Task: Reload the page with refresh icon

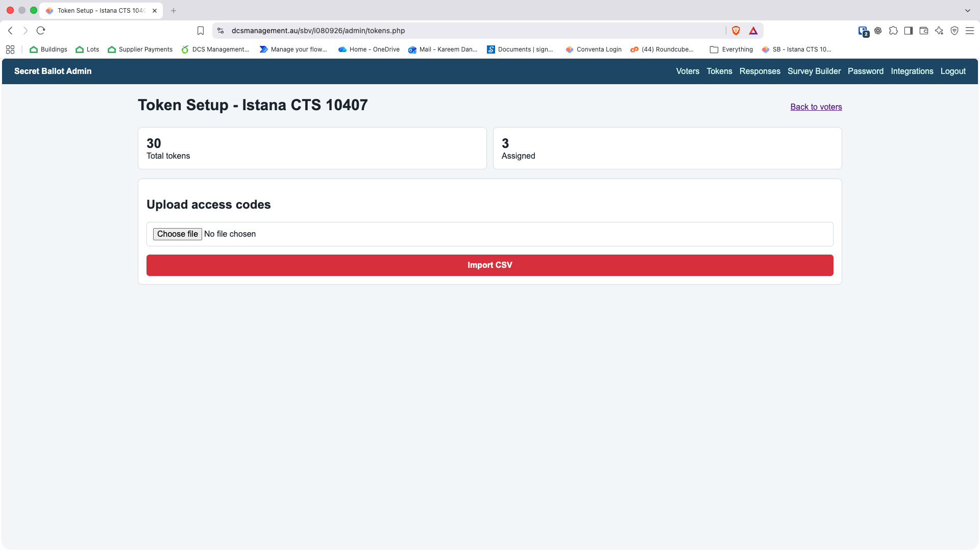Action: tap(41, 31)
